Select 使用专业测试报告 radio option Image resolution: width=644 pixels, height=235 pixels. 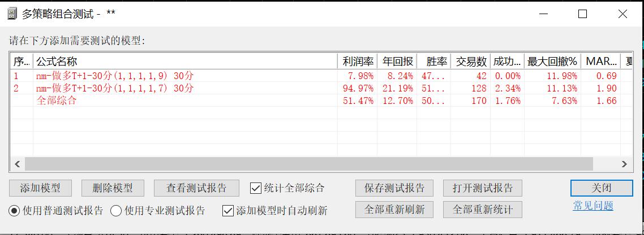[116, 211]
